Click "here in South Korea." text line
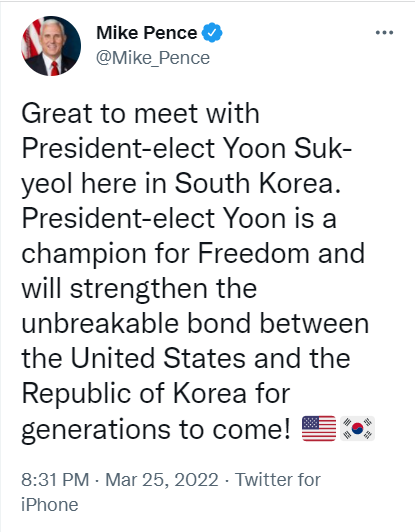Image resolution: width=415 pixels, height=532 pixels. point(210,184)
